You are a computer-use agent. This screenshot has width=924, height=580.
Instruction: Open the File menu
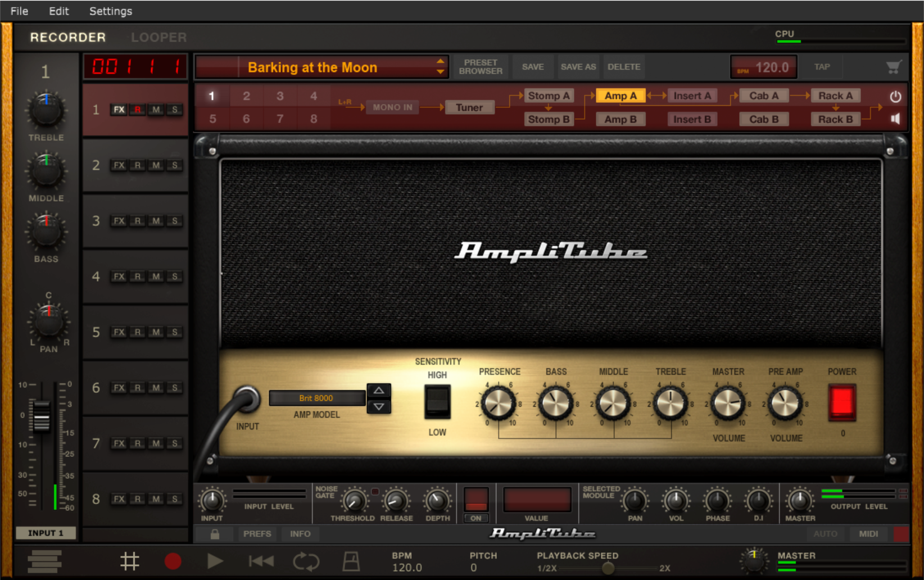pos(19,11)
